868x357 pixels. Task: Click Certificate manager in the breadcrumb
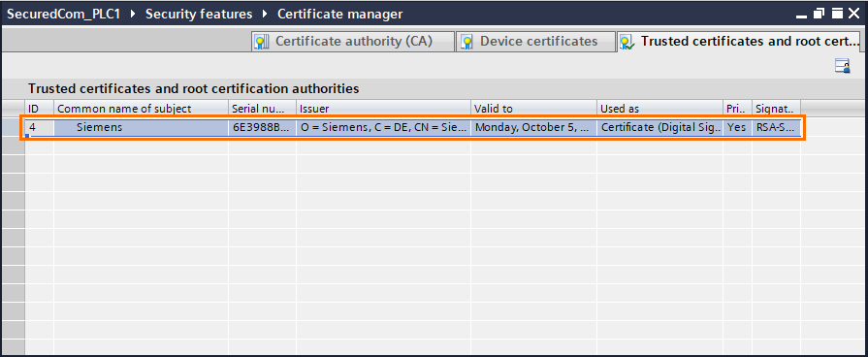(x=339, y=14)
